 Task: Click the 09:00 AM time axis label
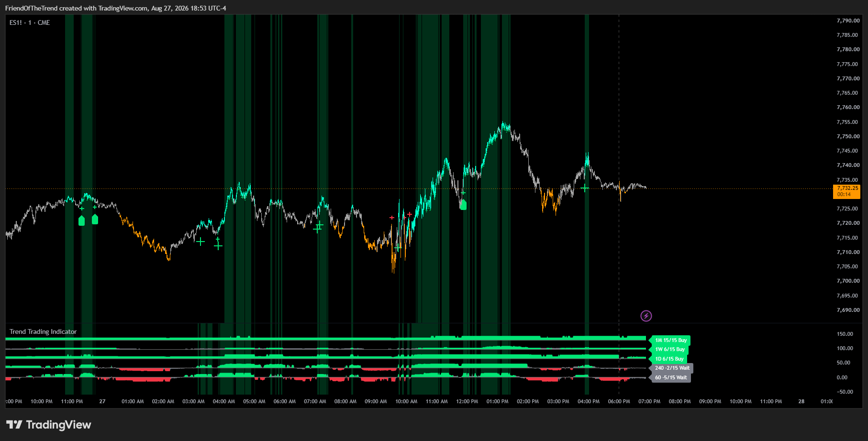pyautogui.click(x=376, y=401)
